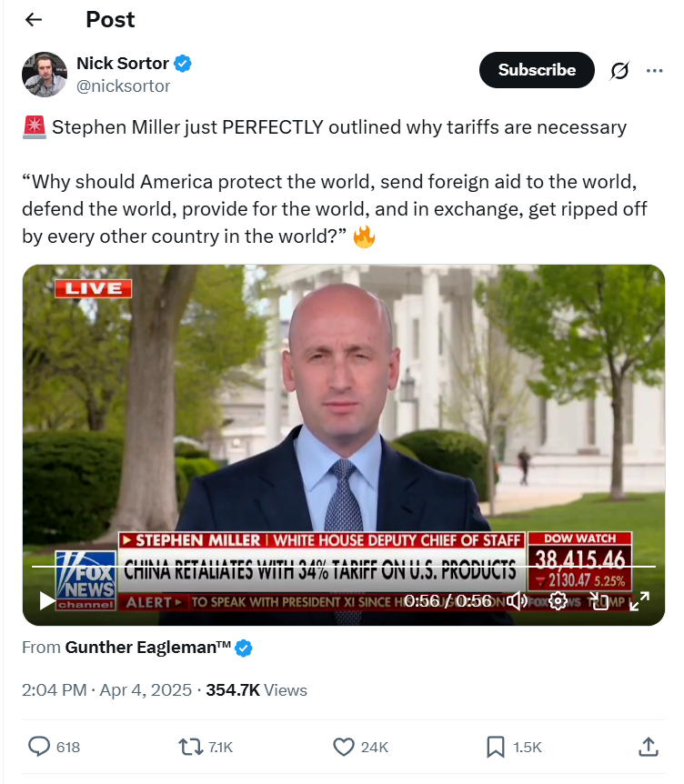This screenshot has width=684, height=784.
Task: Click Nick Sortor's verified badge
Action: (x=183, y=64)
